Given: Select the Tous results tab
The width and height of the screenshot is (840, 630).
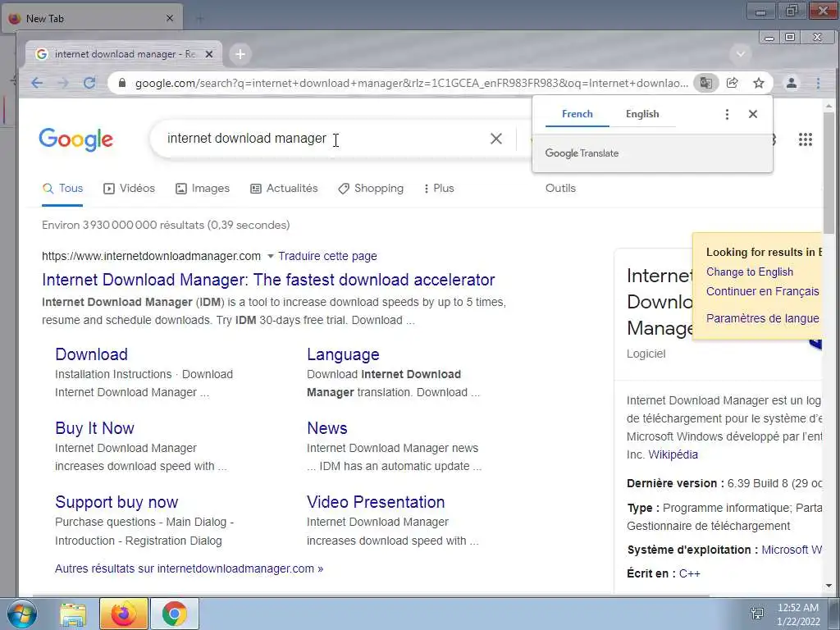Looking at the screenshot, I should (x=62, y=189).
